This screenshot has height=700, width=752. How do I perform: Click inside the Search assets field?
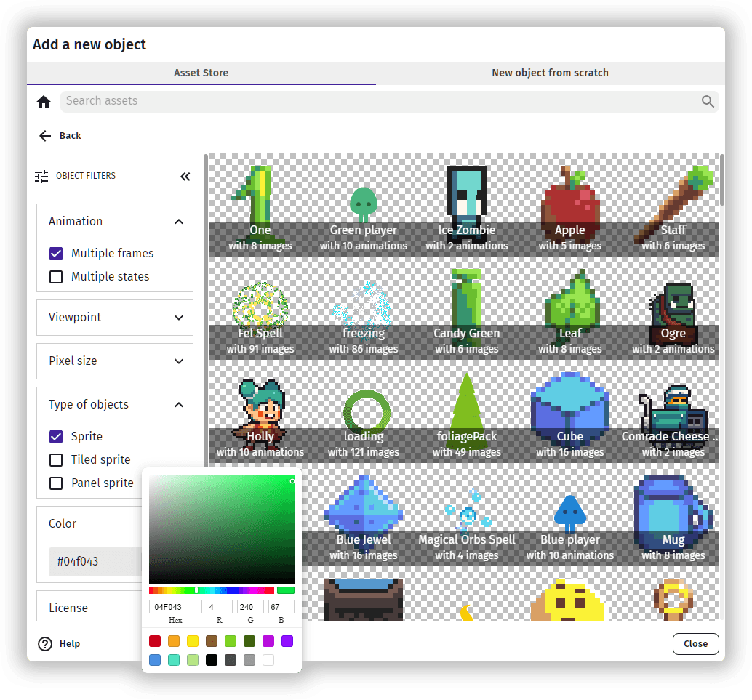tap(291, 101)
